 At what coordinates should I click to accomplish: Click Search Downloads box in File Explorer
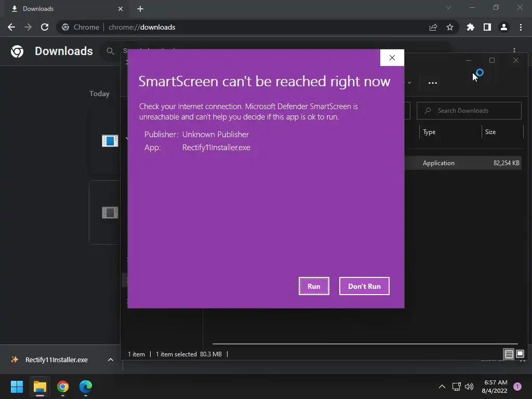point(469,111)
